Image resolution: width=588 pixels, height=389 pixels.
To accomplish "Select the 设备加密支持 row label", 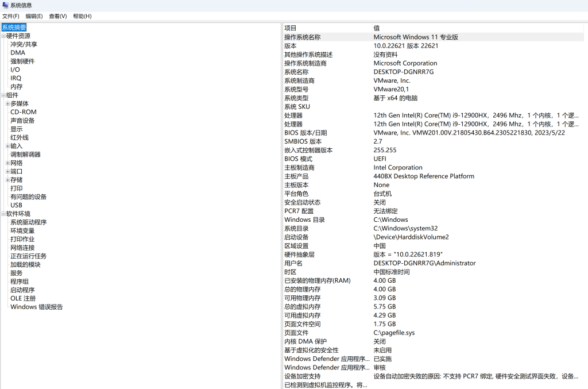I will 302,376.
